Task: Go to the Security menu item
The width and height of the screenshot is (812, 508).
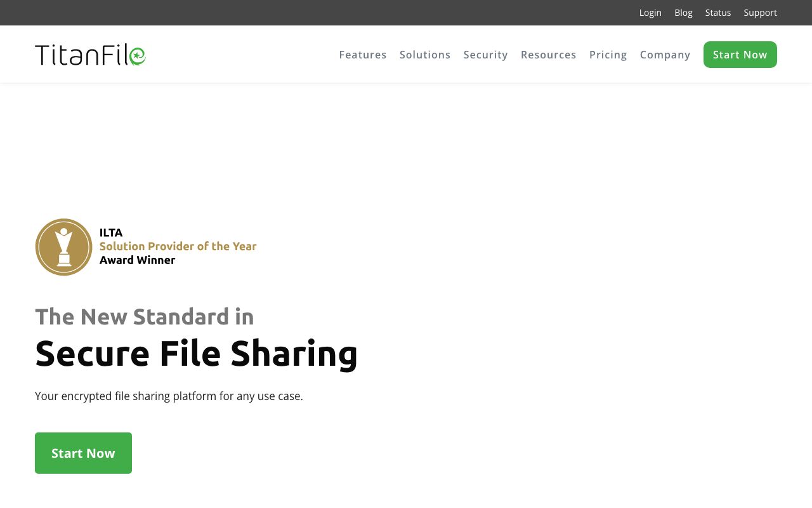Action: pos(485,55)
